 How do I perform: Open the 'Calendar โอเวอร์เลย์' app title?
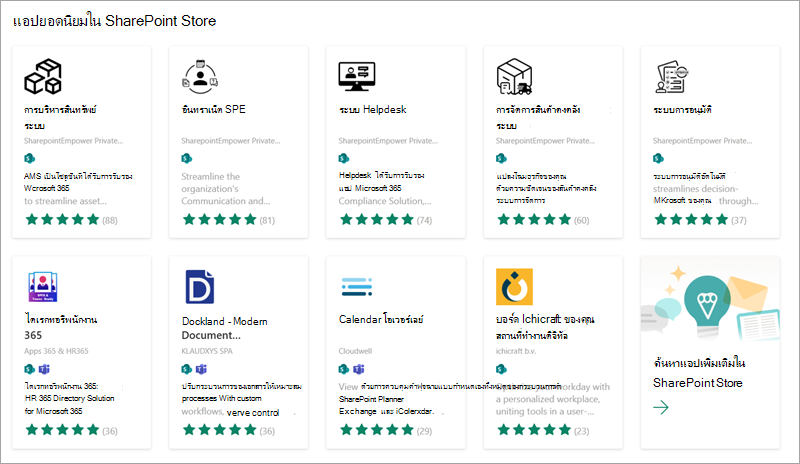(381, 320)
